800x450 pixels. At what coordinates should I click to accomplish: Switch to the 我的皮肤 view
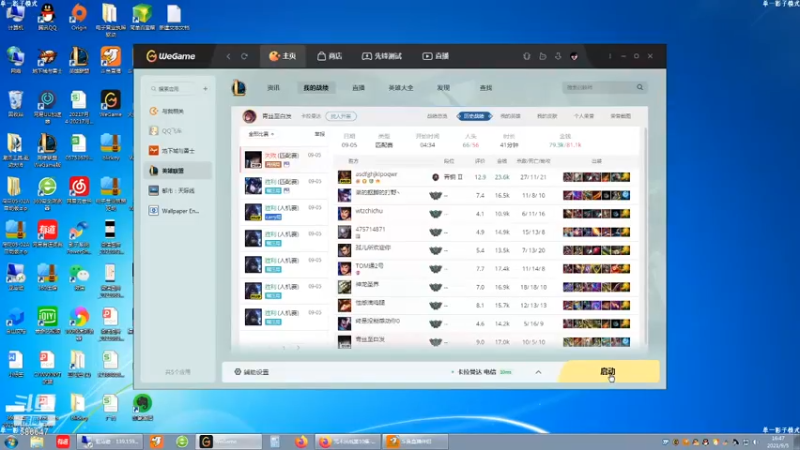pos(547,116)
